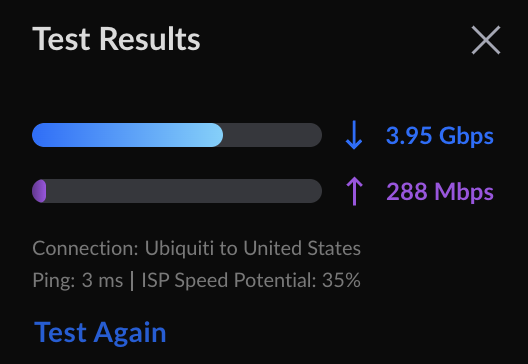Close the Test Results panel
The width and height of the screenshot is (528, 364).
486,40
